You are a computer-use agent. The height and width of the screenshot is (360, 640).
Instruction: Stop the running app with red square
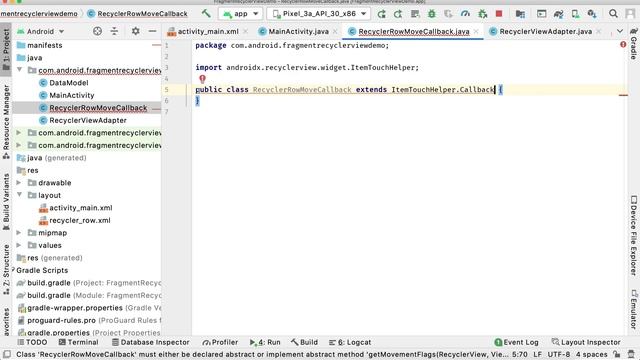[499, 13]
